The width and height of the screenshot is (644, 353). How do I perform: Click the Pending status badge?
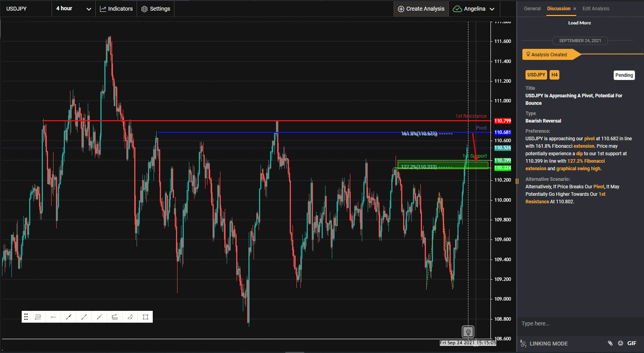(624, 75)
